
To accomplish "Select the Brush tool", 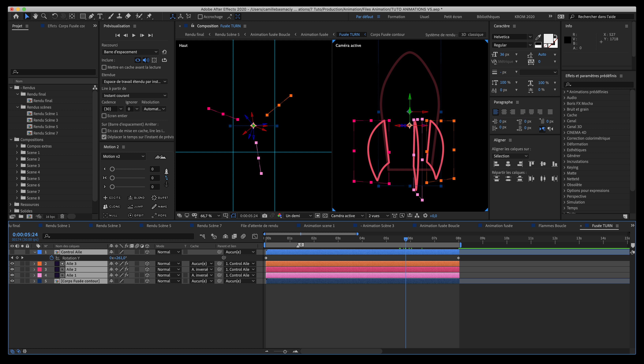I will coord(111,16).
